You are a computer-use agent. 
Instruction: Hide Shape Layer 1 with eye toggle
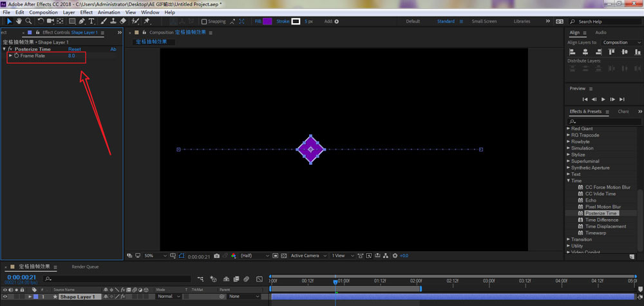coord(5,297)
